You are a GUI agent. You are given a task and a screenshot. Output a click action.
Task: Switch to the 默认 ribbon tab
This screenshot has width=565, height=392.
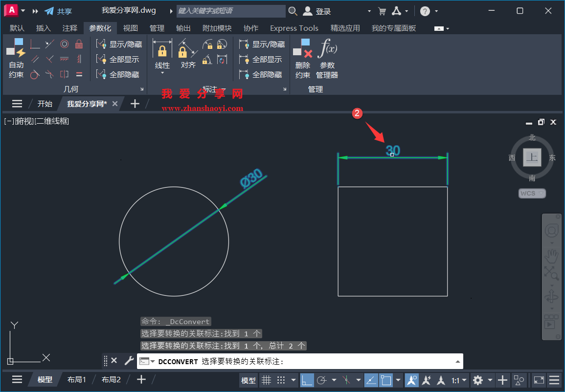(x=17, y=28)
